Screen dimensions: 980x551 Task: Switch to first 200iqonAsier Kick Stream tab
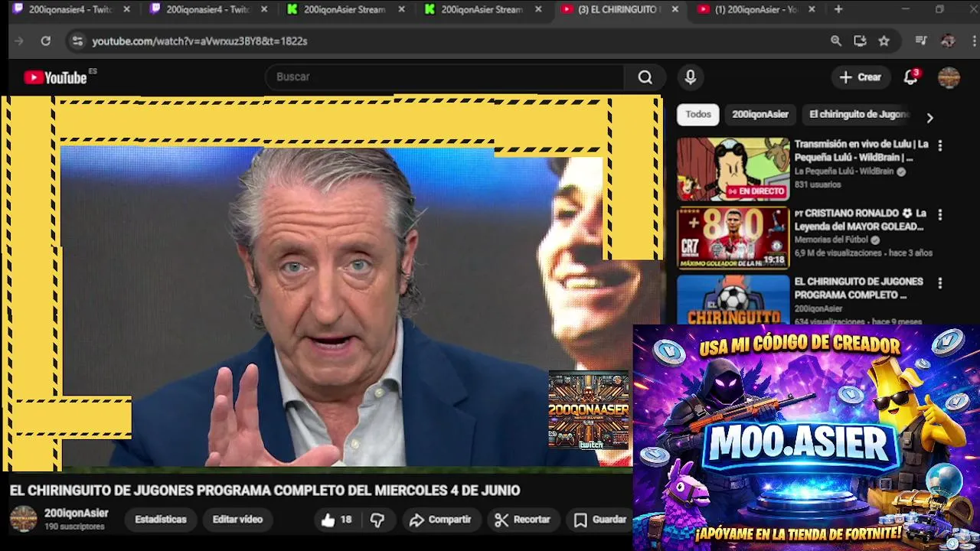tap(346, 10)
